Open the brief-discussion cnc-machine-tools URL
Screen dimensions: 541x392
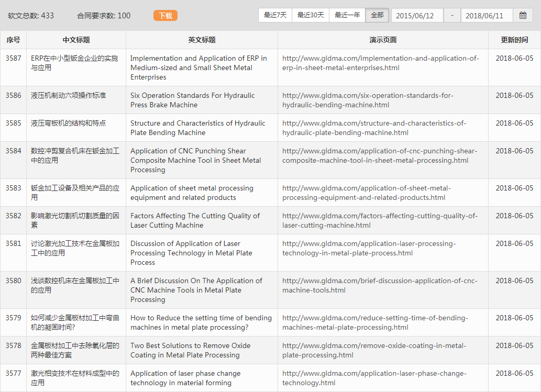point(380,285)
